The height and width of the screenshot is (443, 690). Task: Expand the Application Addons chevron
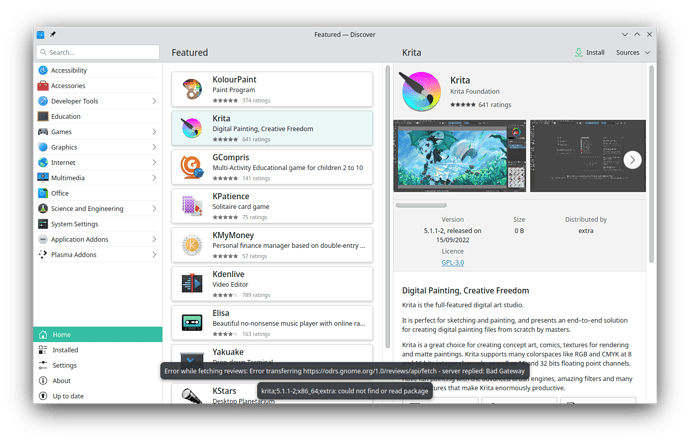(154, 239)
